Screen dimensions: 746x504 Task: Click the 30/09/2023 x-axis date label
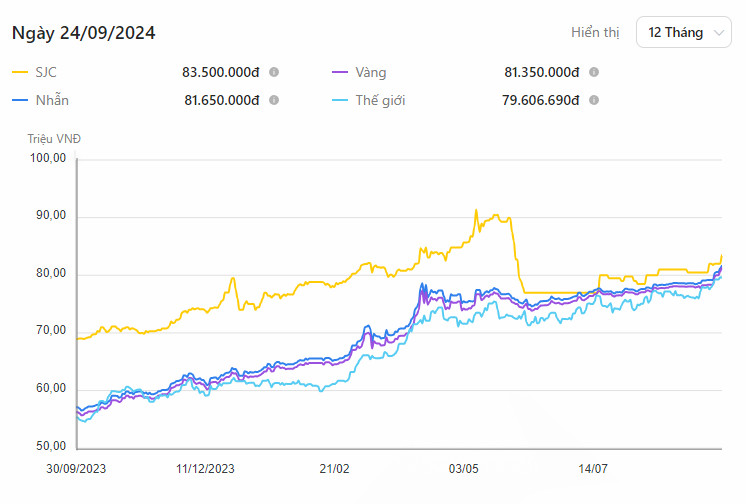point(76,468)
